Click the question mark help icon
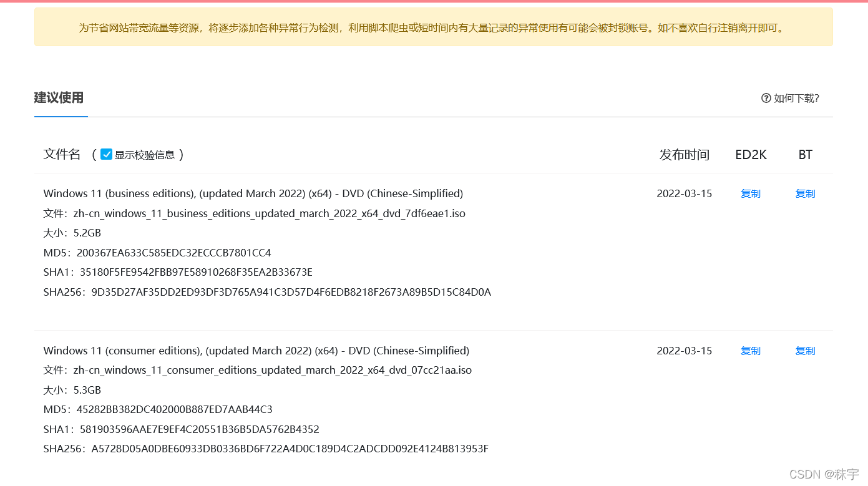868x486 pixels. (x=766, y=98)
